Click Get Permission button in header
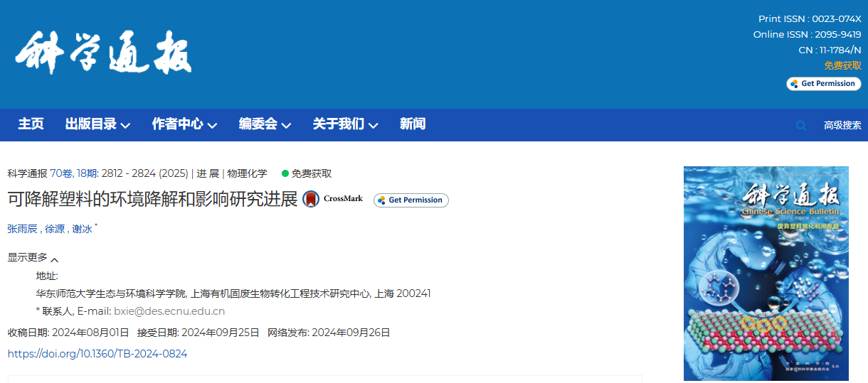Image resolution: width=868 pixels, height=383 pixels. pos(823,84)
